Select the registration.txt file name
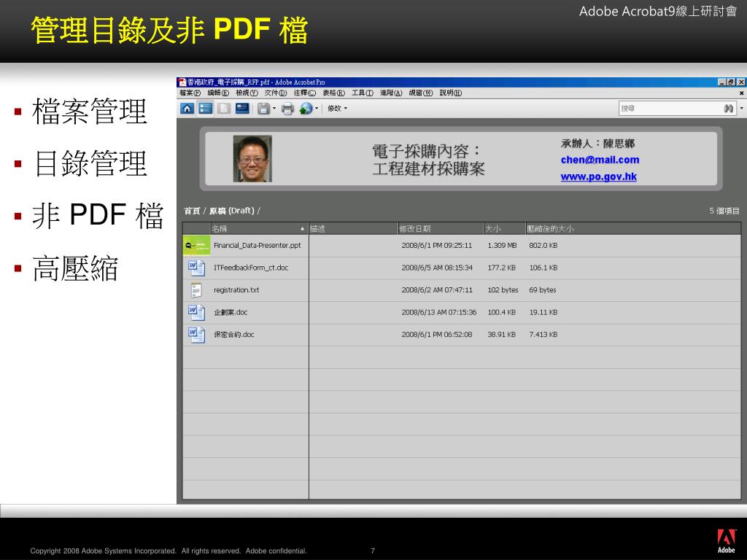Screen dimensions: 747x560 click(x=236, y=290)
